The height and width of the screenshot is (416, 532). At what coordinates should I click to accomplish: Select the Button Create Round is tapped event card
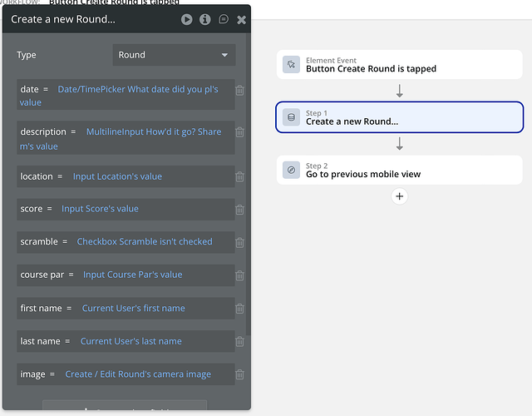399,65
